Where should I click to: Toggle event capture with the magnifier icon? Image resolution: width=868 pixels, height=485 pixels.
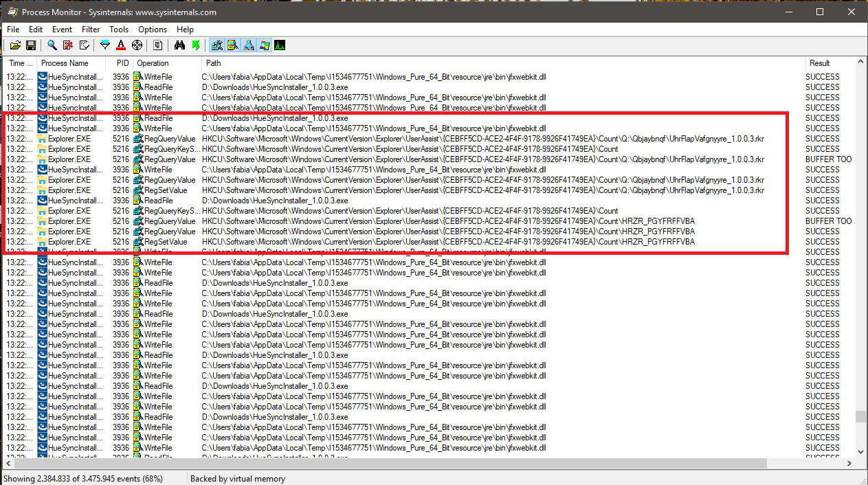(x=52, y=45)
